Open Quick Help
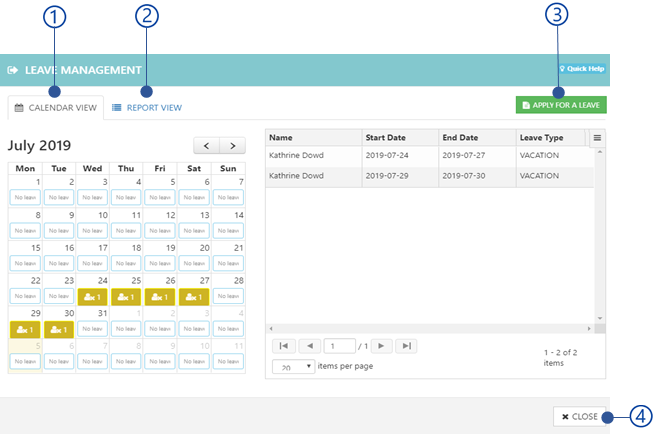Image resolution: width=653 pixels, height=434 pixels. click(582, 69)
